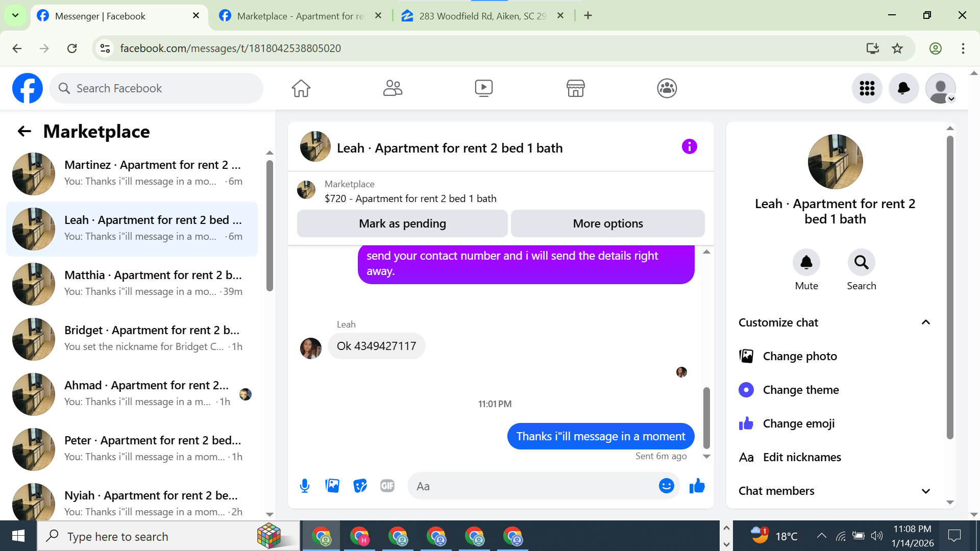Select Change theme color option
This screenshot has width=980, height=551.
point(800,390)
